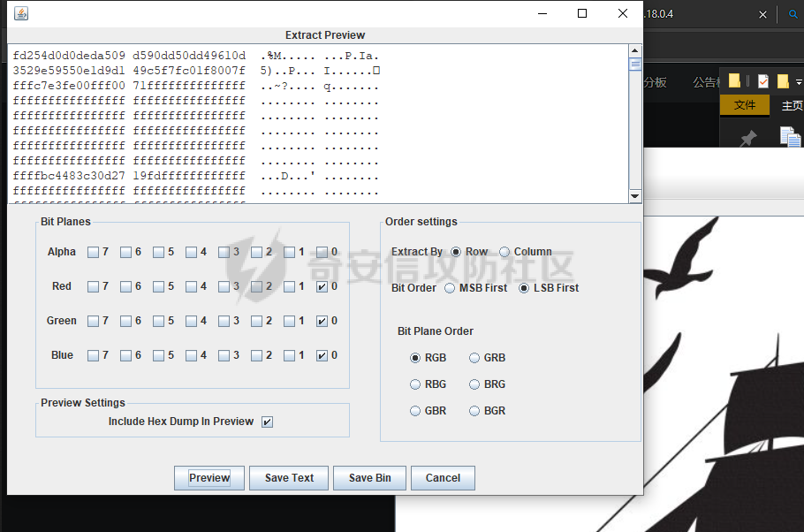Click the Preview button
Viewport: 804px width, 532px height.
pos(209,478)
